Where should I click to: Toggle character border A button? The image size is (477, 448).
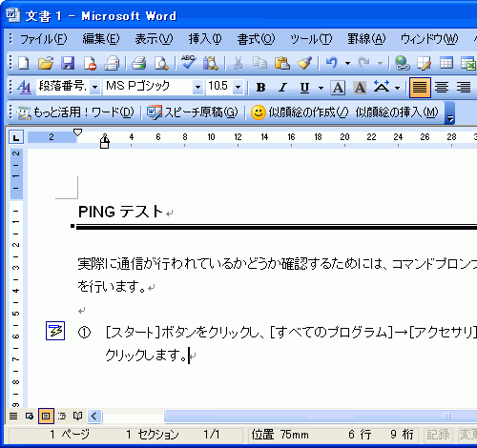[x=338, y=87]
